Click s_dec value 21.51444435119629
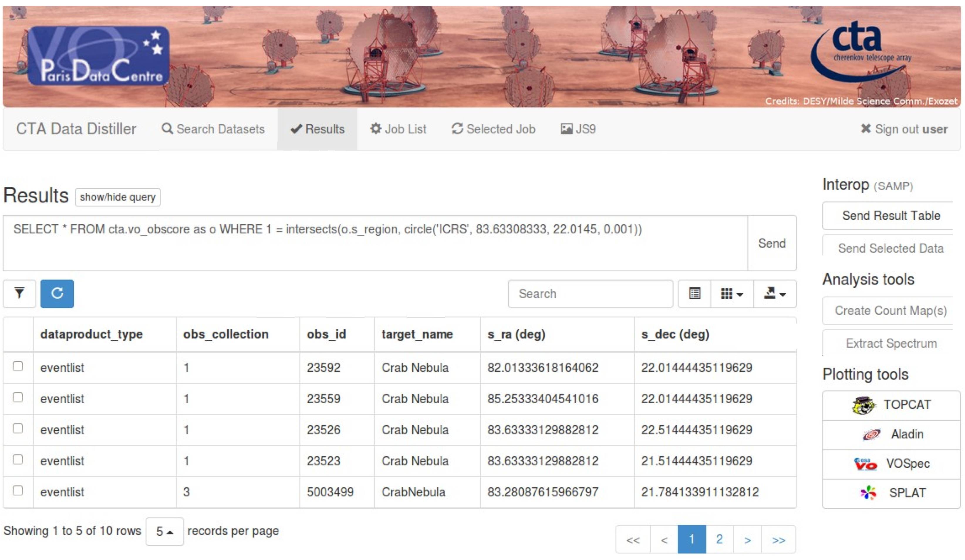Viewport: 965px width, 560px height. 696,461
